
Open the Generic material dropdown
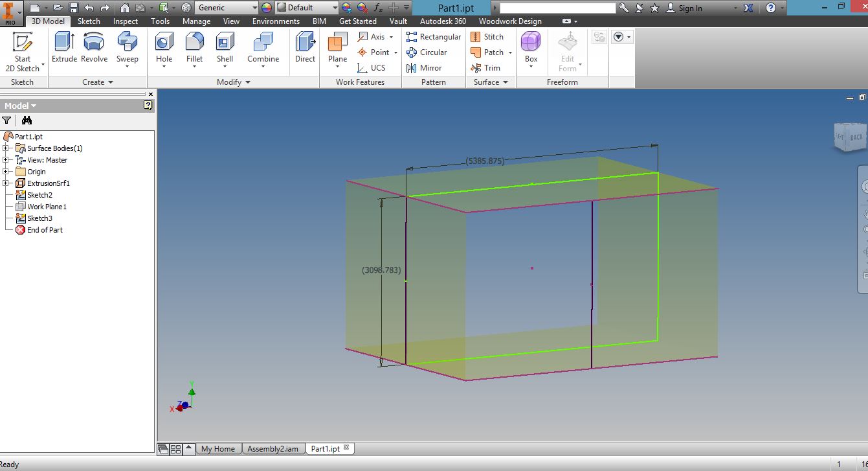point(227,8)
